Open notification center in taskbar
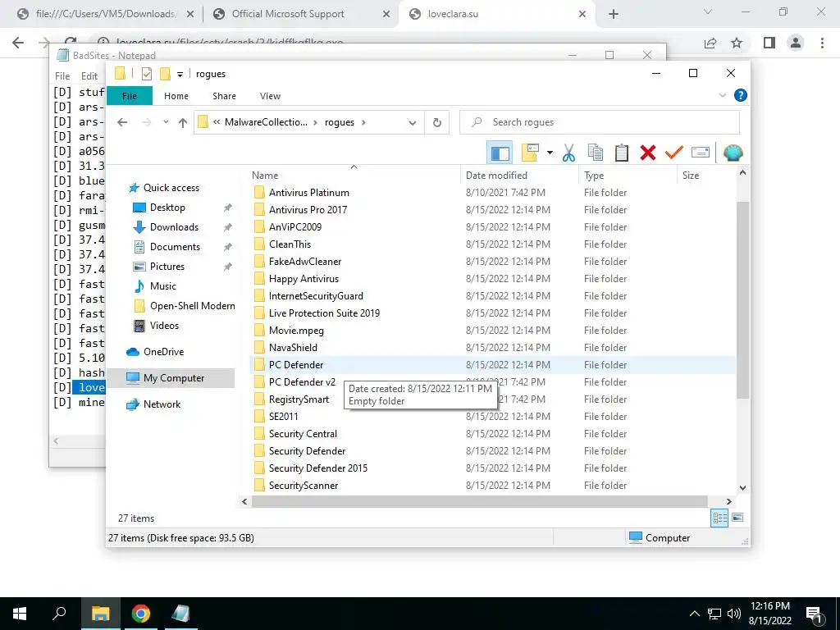 coord(814,614)
